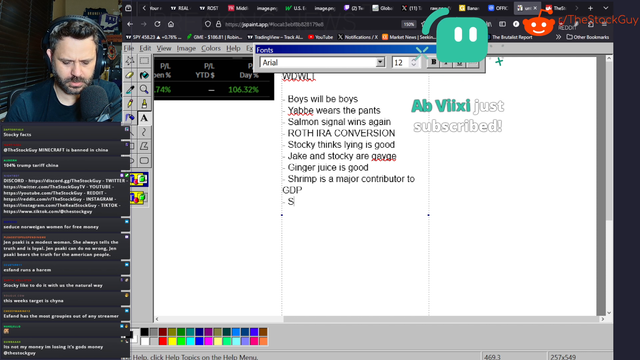Open the Arial font family dropdown
This screenshot has height=360, width=640.
tap(380, 62)
